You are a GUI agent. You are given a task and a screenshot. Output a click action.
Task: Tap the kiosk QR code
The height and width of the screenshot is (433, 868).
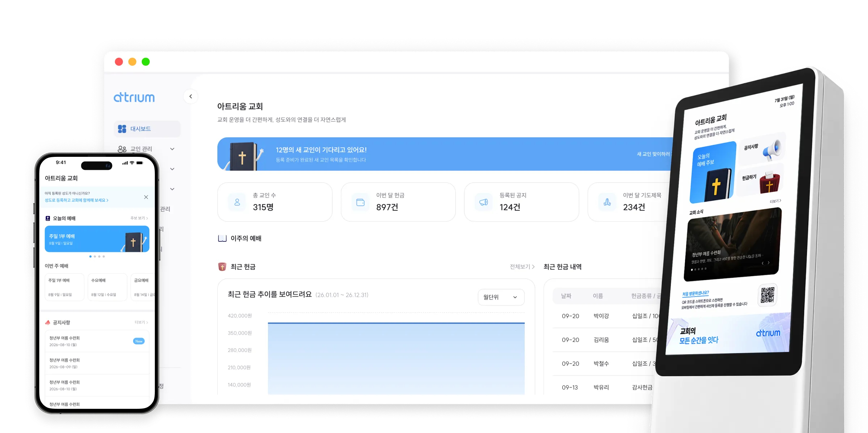(x=767, y=295)
